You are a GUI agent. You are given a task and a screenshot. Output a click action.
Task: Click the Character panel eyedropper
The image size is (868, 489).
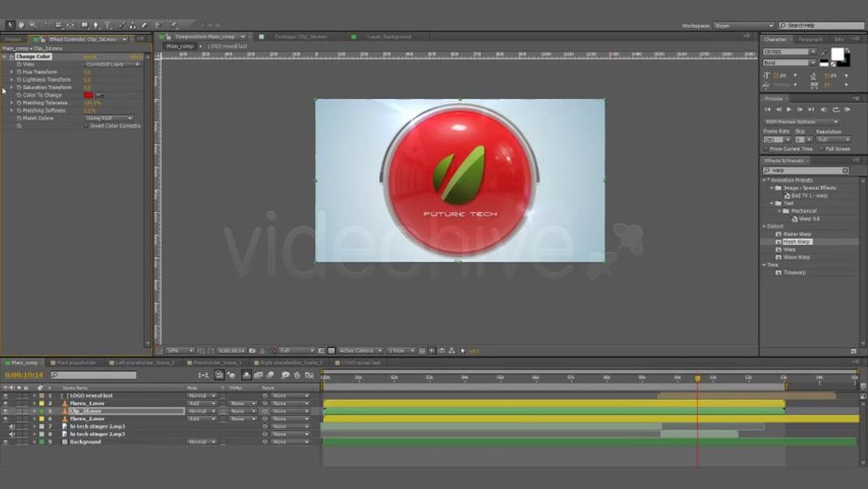(824, 52)
